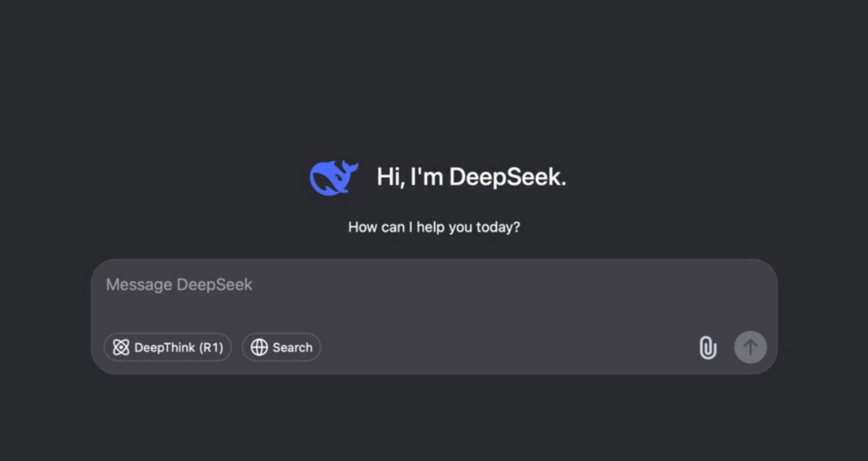
Task: Submit a message using the send button
Action: coord(750,347)
